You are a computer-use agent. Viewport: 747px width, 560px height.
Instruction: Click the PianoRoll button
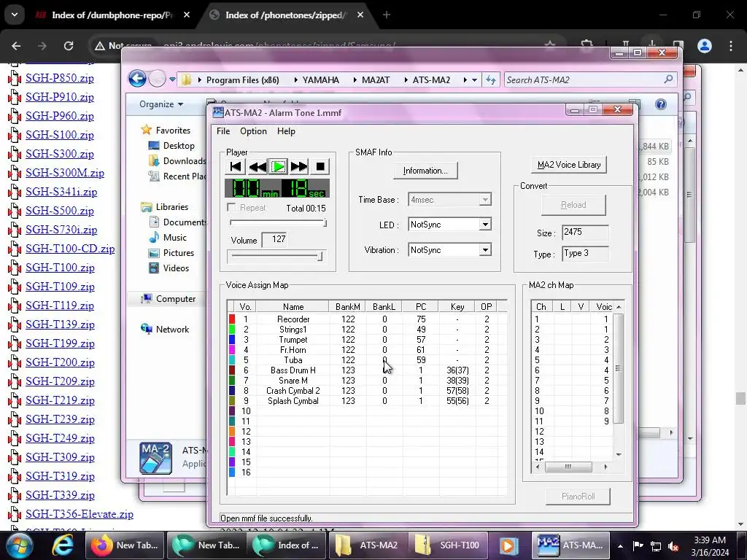click(x=578, y=497)
